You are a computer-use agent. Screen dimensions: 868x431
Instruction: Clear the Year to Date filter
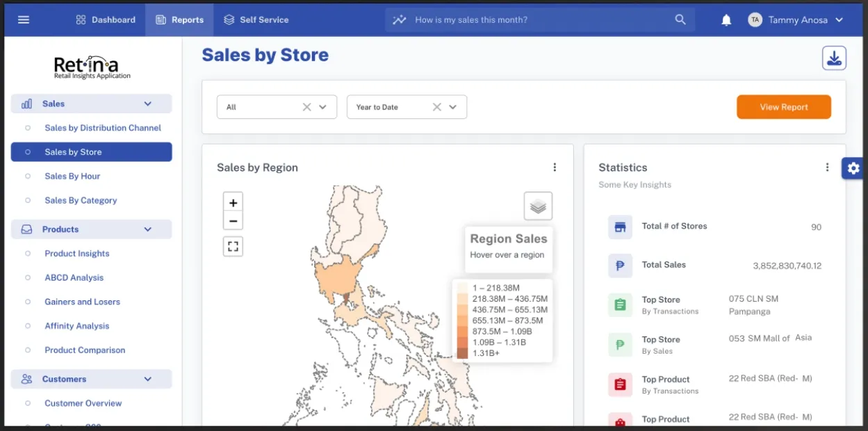[436, 107]
